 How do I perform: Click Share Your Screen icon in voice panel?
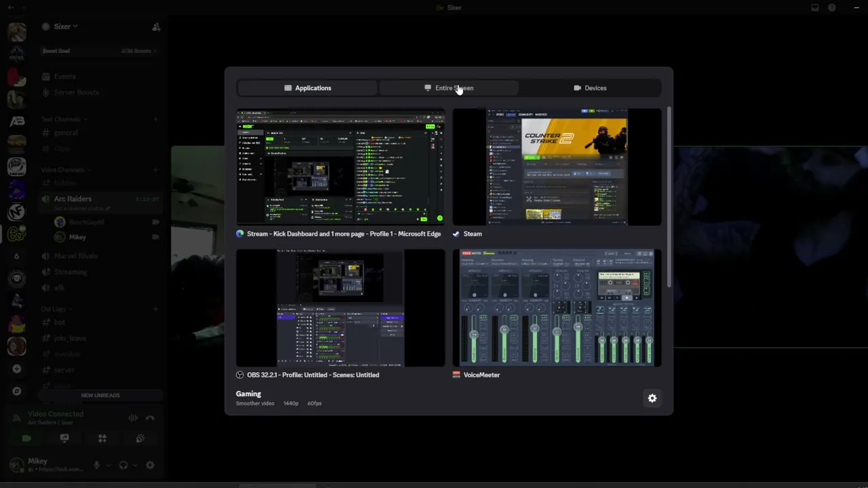tap(64, 439)
